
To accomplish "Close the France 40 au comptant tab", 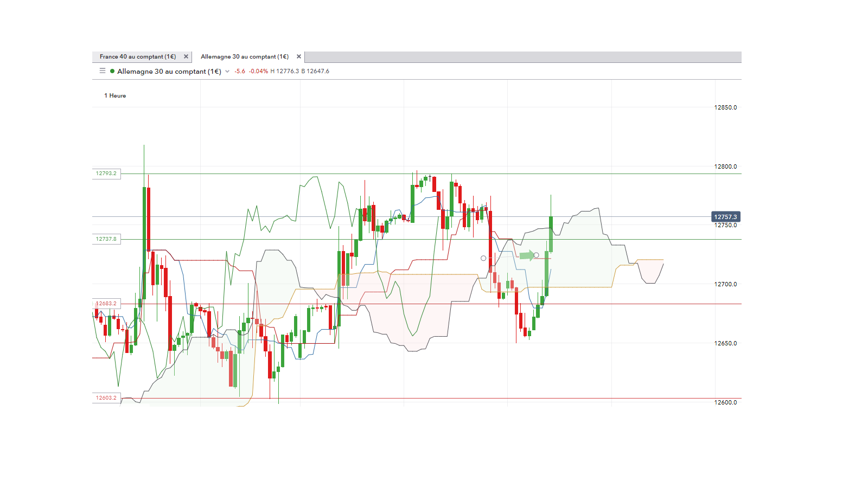I will (x=186, y=56).
